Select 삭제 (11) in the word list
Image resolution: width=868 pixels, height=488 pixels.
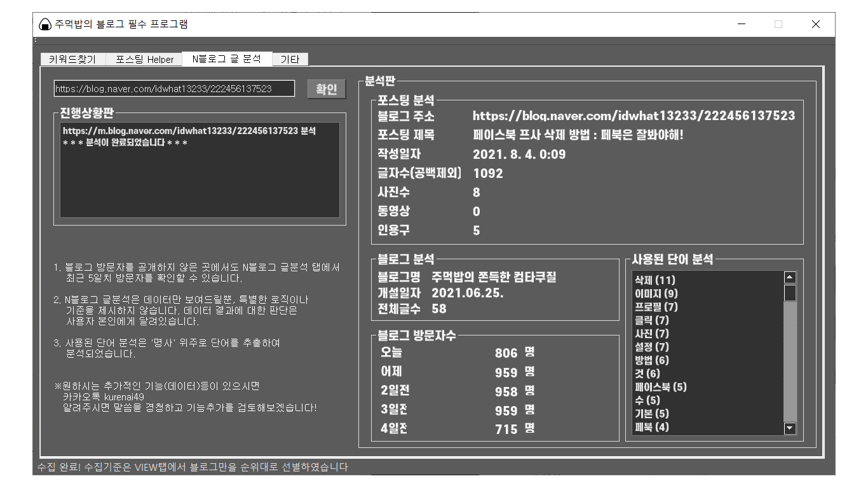click(x=654, y=280)
